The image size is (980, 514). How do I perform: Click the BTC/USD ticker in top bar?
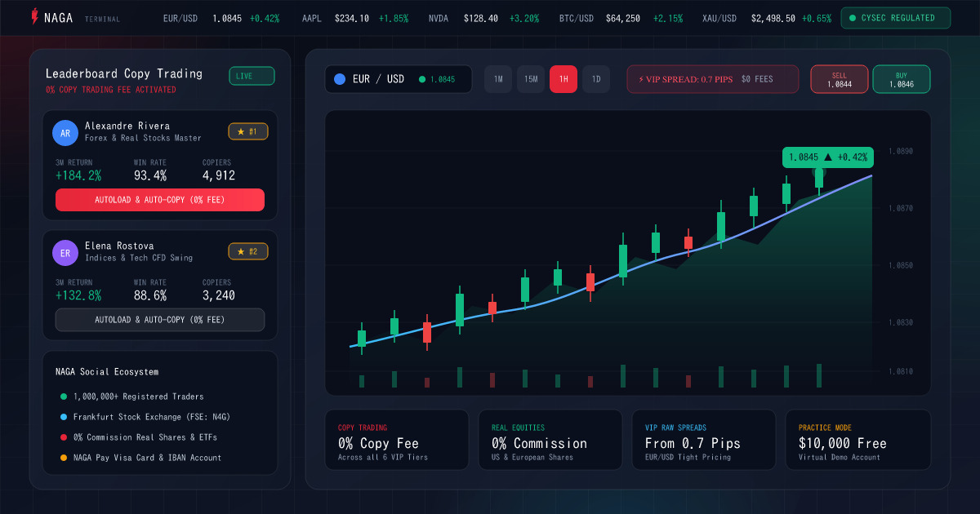pos(621,18)
